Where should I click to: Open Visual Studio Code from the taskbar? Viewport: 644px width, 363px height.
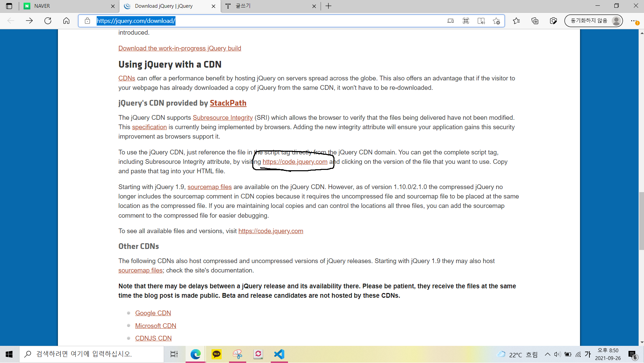pyautogui.click(x=279, y=354)
